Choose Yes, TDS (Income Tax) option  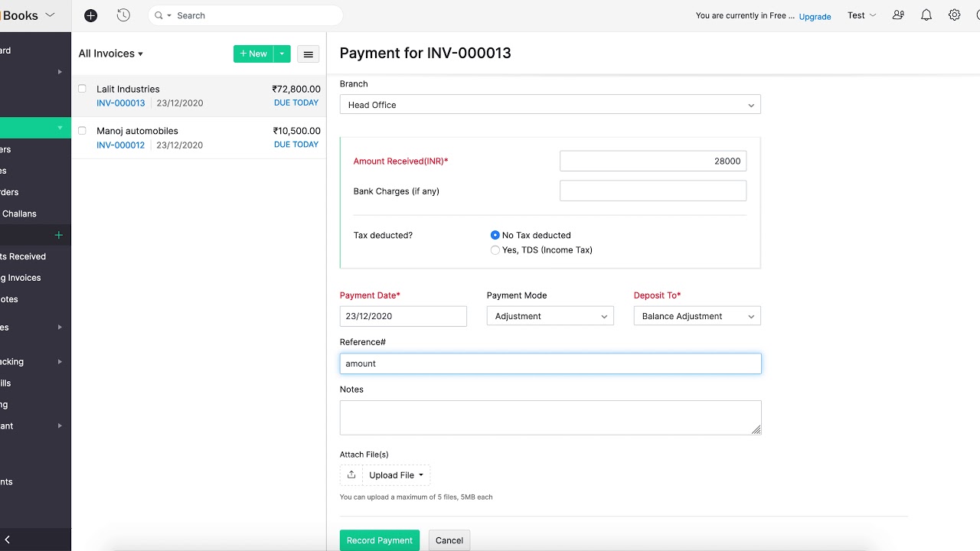495,250
